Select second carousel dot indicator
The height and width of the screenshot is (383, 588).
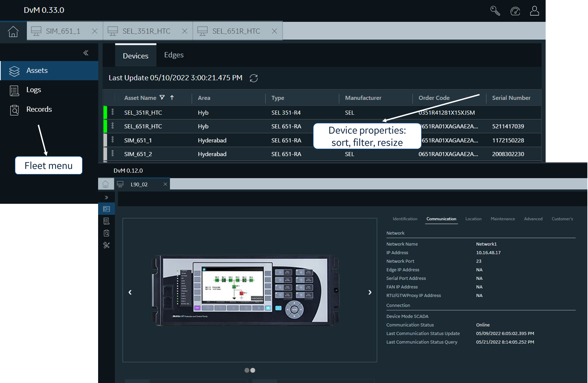pyautogui.click(x=253, y=370)
